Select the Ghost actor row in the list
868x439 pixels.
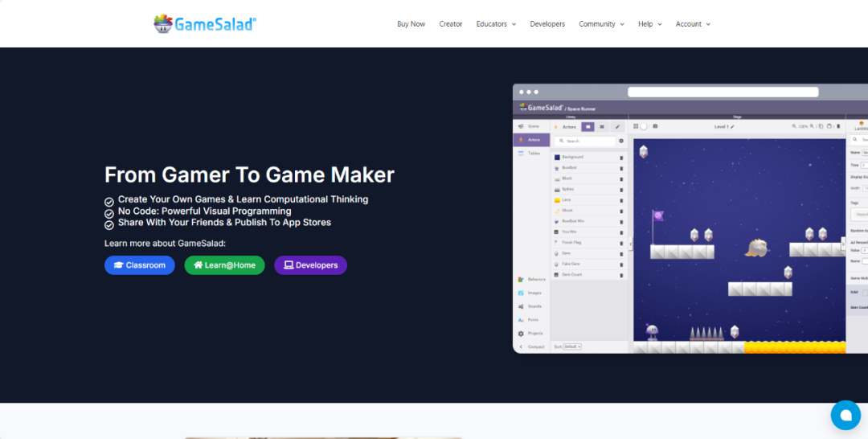coord(590,211)
